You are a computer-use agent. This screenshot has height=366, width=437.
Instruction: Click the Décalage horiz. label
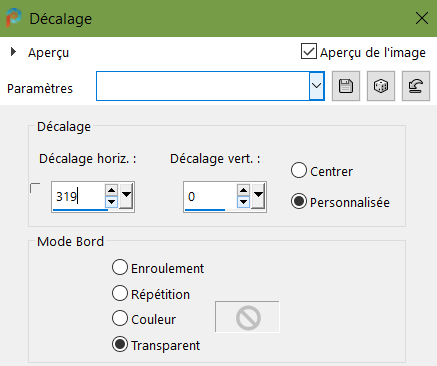(88, 159)
